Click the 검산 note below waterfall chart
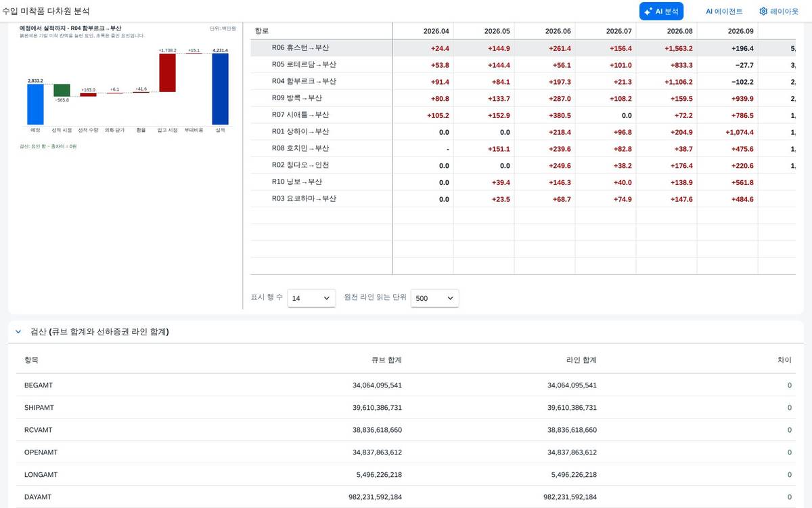812x508 pixels. 48,146
